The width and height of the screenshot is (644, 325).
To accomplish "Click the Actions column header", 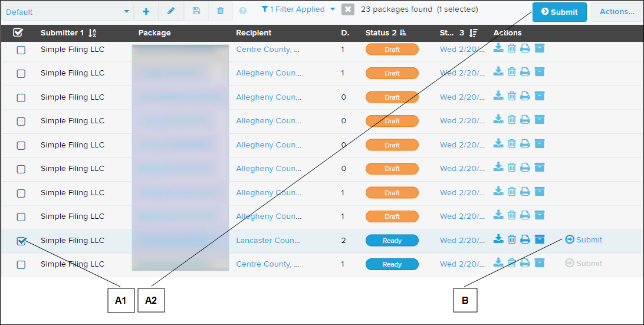I will [507, 33].
